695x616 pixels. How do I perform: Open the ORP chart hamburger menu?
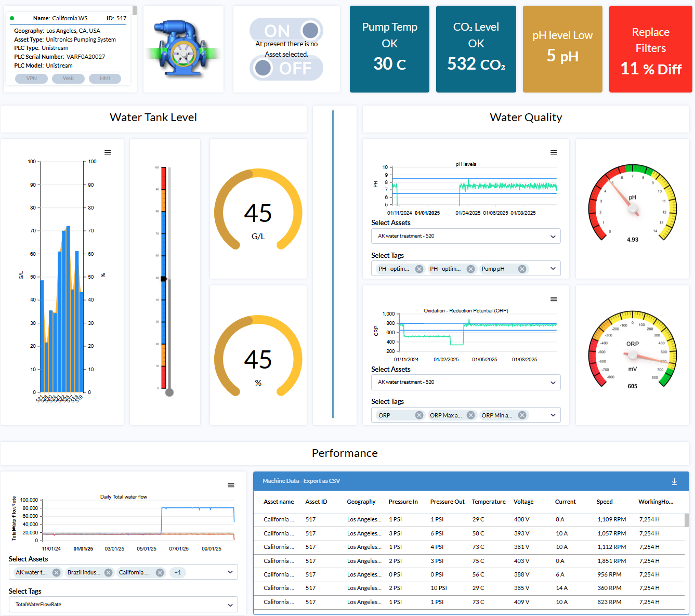(x=554, y=299)
